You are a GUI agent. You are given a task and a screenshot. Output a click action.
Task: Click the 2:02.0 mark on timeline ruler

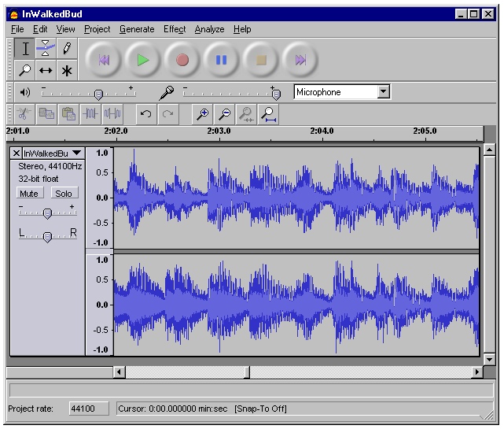pyautogui.click(x=116, y=131)
